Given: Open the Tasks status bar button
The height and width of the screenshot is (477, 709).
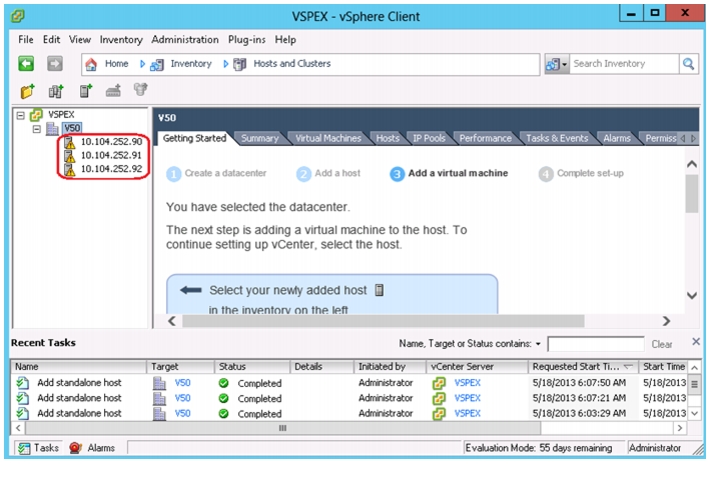Looking at the screenshot, I should tap(38, 448).
